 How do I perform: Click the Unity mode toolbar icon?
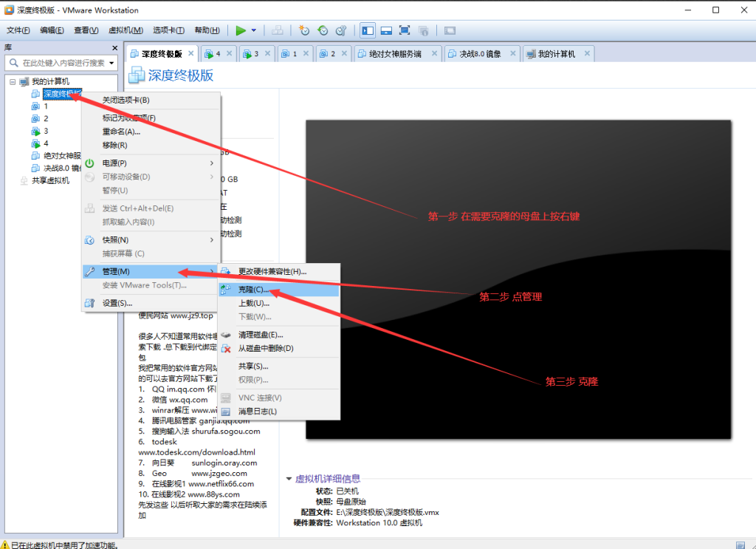point(423,30)
